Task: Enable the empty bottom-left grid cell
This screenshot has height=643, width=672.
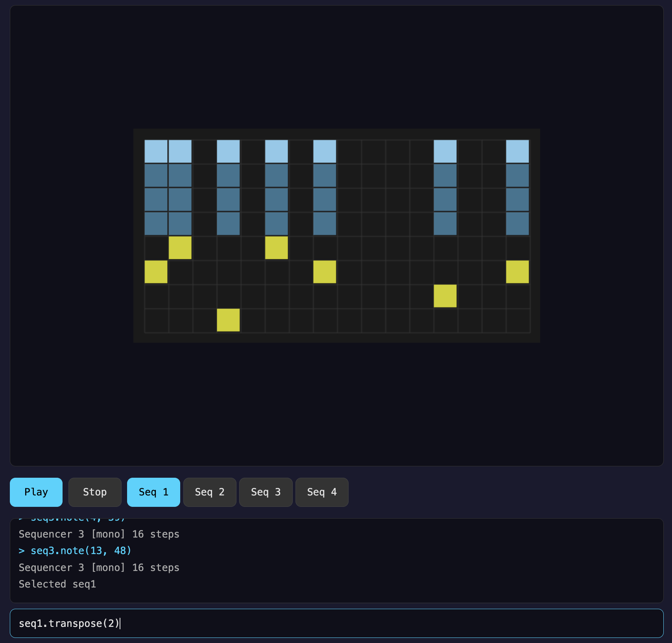Action: [156, 320]
